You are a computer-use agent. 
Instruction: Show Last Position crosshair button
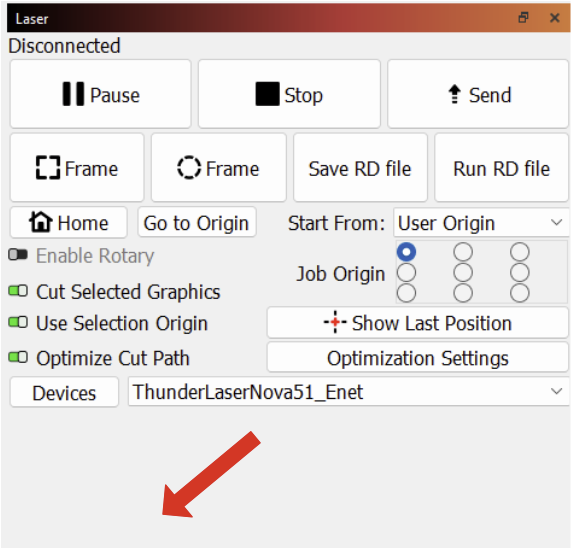(418, 323)
